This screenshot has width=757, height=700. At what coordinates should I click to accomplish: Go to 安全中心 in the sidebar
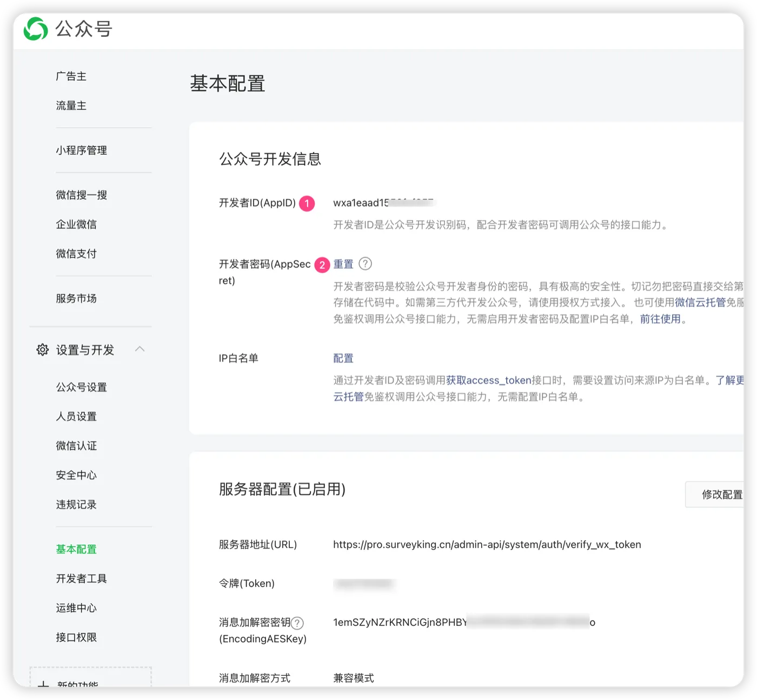pos(76,476)
